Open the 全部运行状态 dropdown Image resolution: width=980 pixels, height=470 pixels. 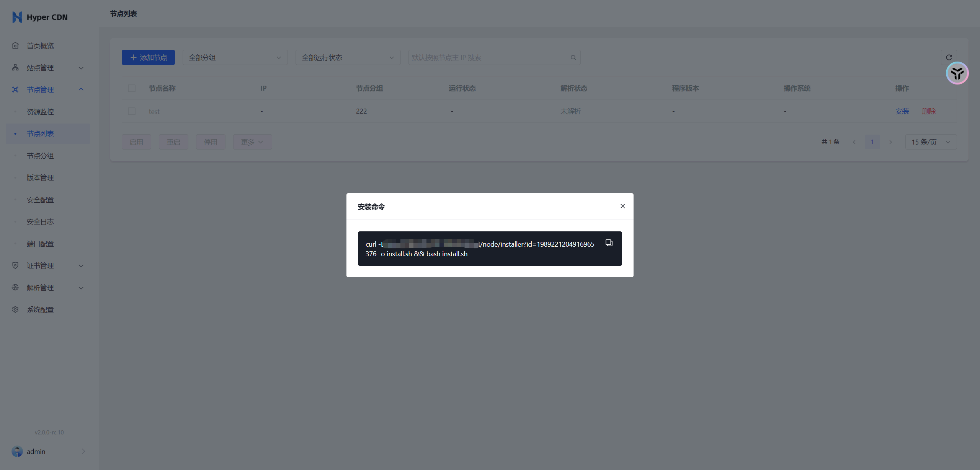click(348, 57)
